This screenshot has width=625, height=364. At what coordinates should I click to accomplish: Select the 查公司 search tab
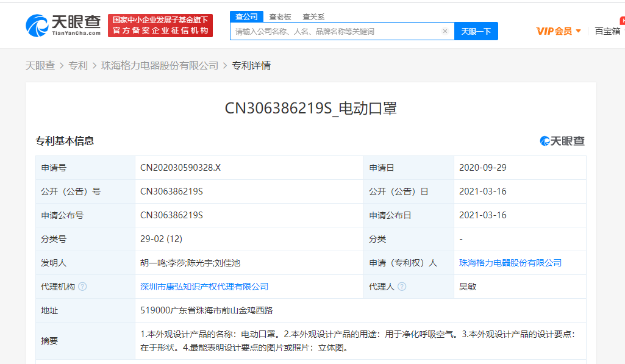pyautogui.click(x=246, y=16)
